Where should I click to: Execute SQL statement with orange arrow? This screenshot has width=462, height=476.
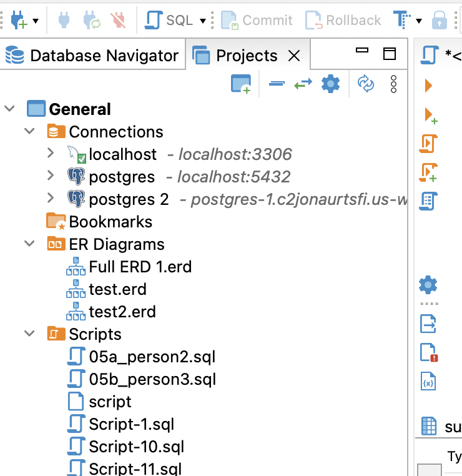[428, 85]
